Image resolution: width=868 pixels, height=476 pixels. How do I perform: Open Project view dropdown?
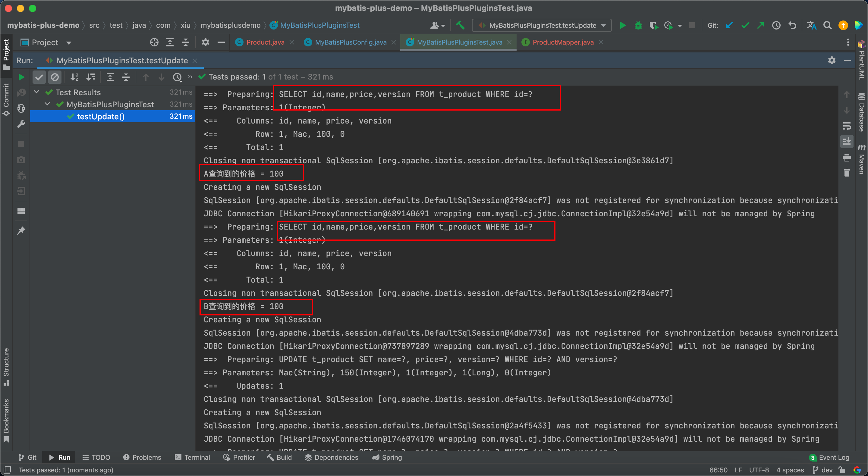(x=46, y=42)
